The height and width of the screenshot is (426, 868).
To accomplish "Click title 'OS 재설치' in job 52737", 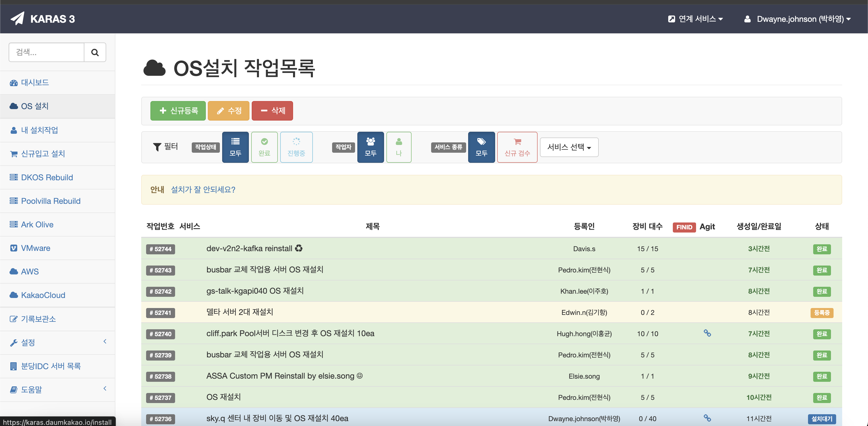I will click(223, 397).
